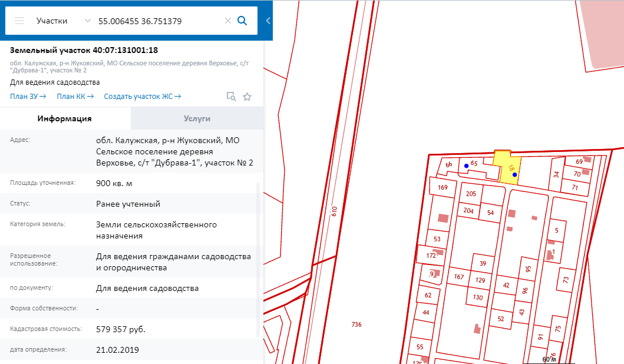Click parcel 204 on the map
Image resolution: width=624 pixels, height=364 pixels.
(x=468, y=210)
